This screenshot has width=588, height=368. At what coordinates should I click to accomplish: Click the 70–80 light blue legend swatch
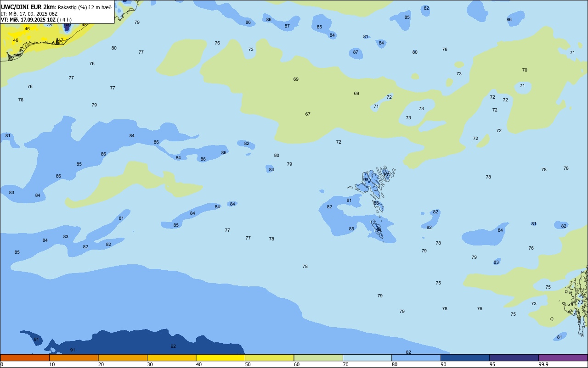(367, 357)
